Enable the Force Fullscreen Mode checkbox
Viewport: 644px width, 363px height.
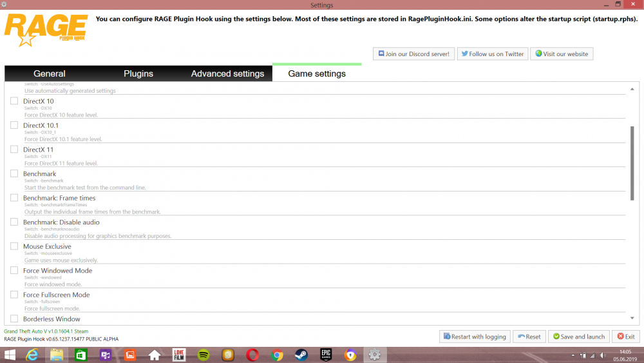tap(14, 295)
